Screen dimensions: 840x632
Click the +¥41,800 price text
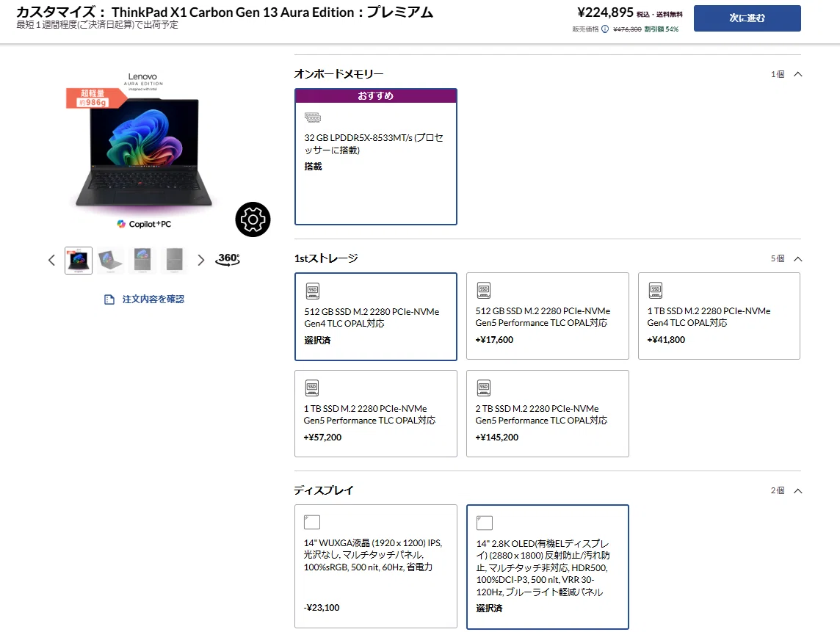click(x=666, y=340)
